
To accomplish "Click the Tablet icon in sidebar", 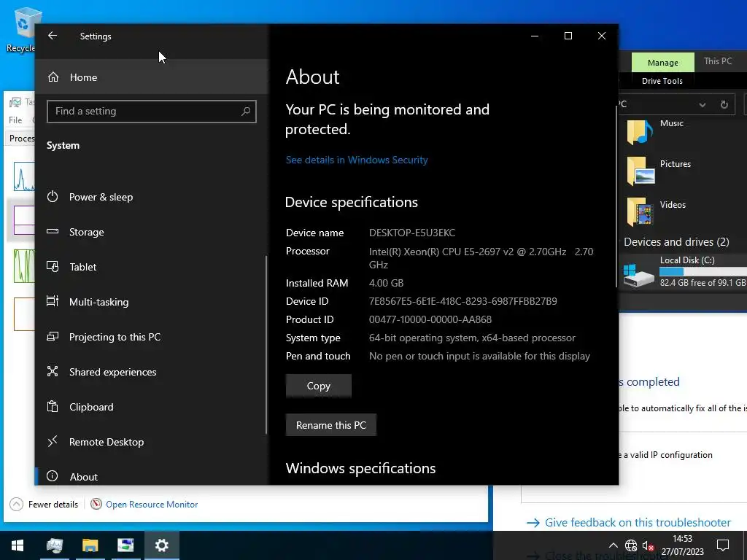I will (x=53, y=266).
